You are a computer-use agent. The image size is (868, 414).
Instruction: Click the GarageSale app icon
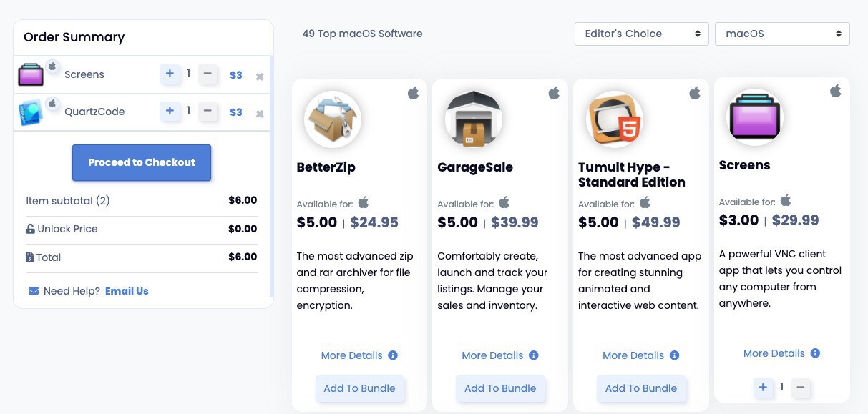473,119
